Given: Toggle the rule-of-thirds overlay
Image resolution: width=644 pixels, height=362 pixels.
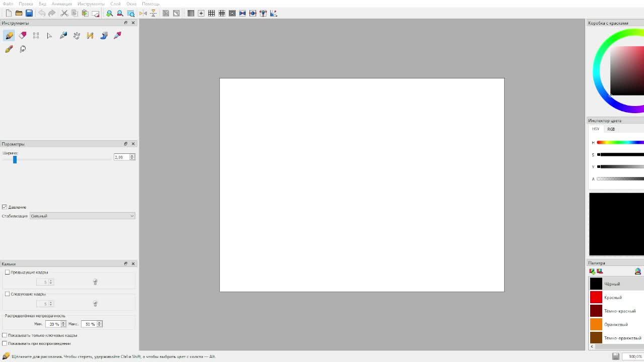Looking at the screenshot, I should click(211, 13).
